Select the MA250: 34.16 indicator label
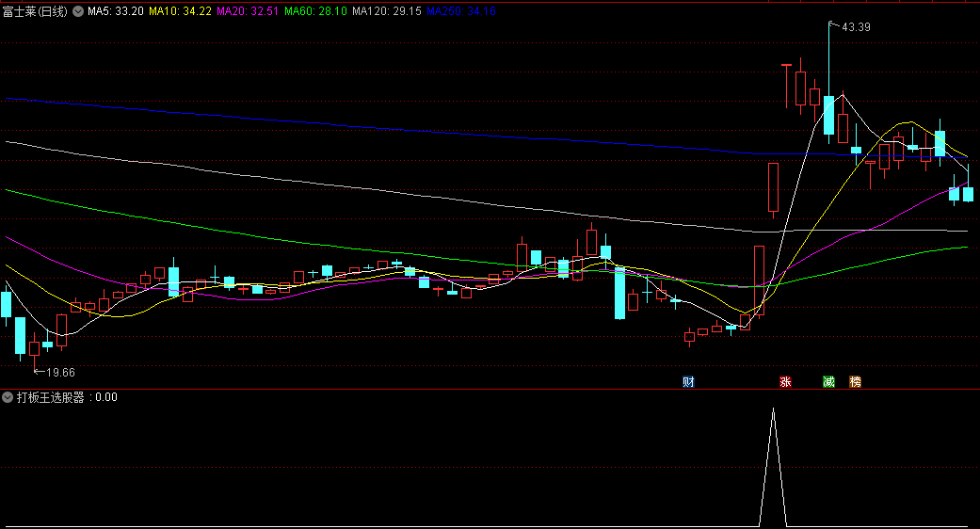The width and height of the screenshot is (980, 529). click(461, 11)
